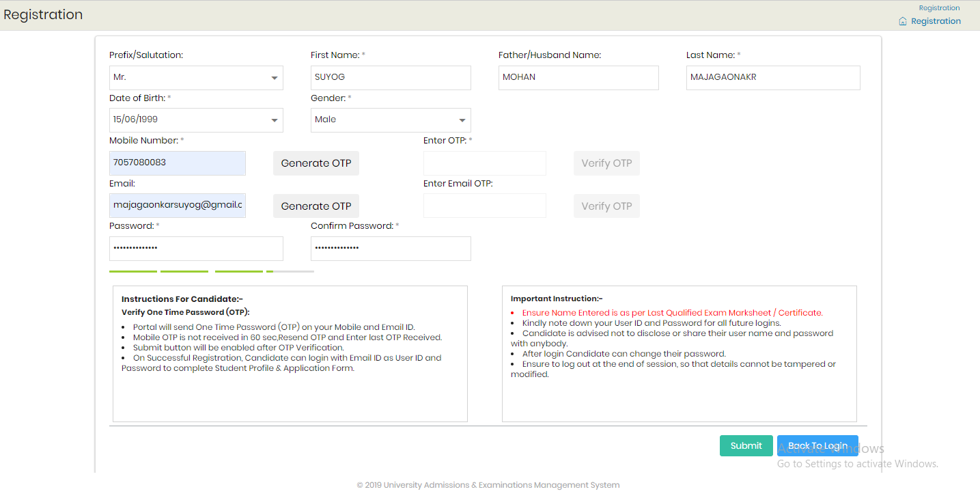
Task: Go Back To Login
Action: 817,446
